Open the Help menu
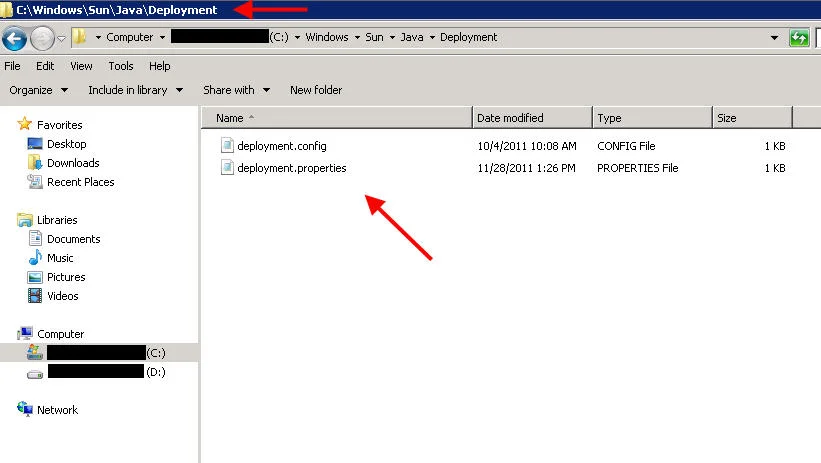The width and height of the screenshot is (821, 463). click(159, 66)
